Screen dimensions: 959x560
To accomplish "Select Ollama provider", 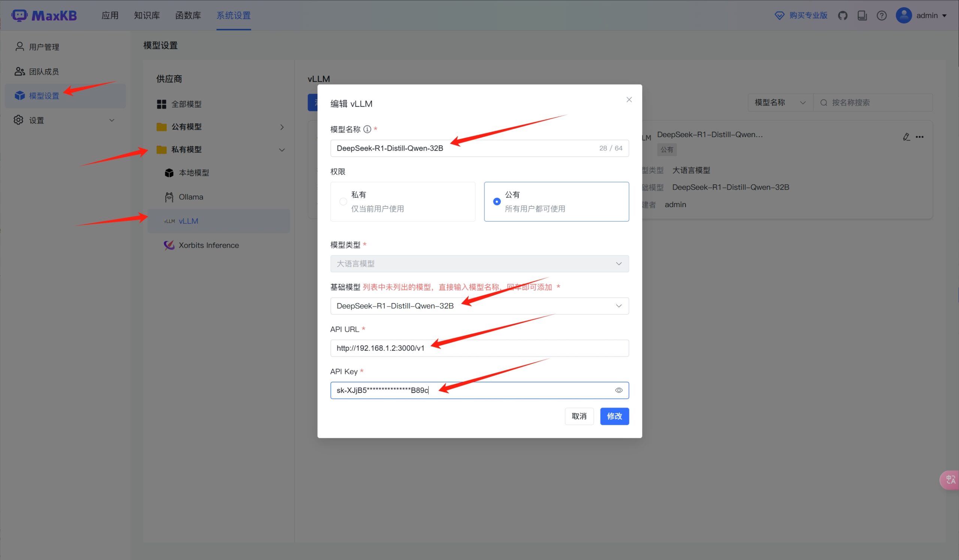I will point(218,197).
